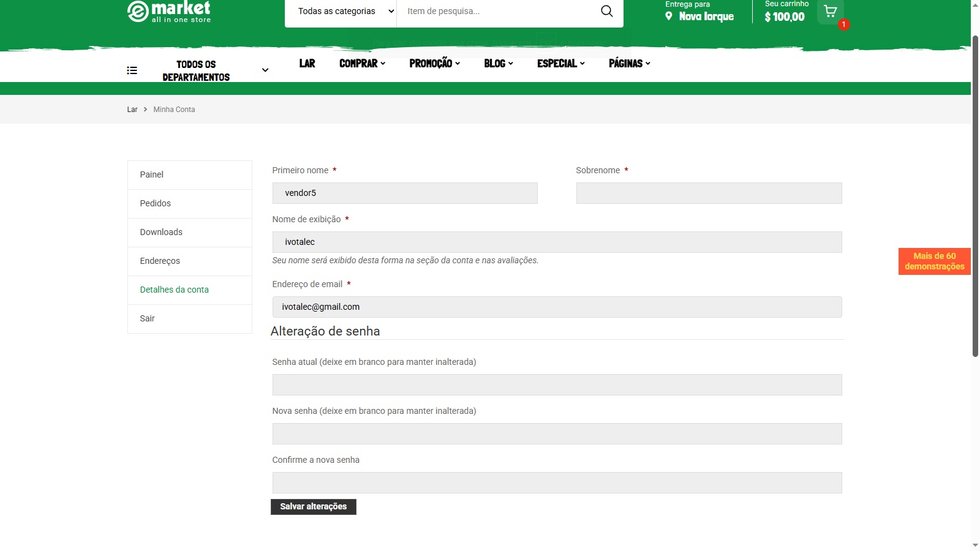Expand the Comprar menu
The height and width of the screenshot is (551, 980).
[362, 64]
